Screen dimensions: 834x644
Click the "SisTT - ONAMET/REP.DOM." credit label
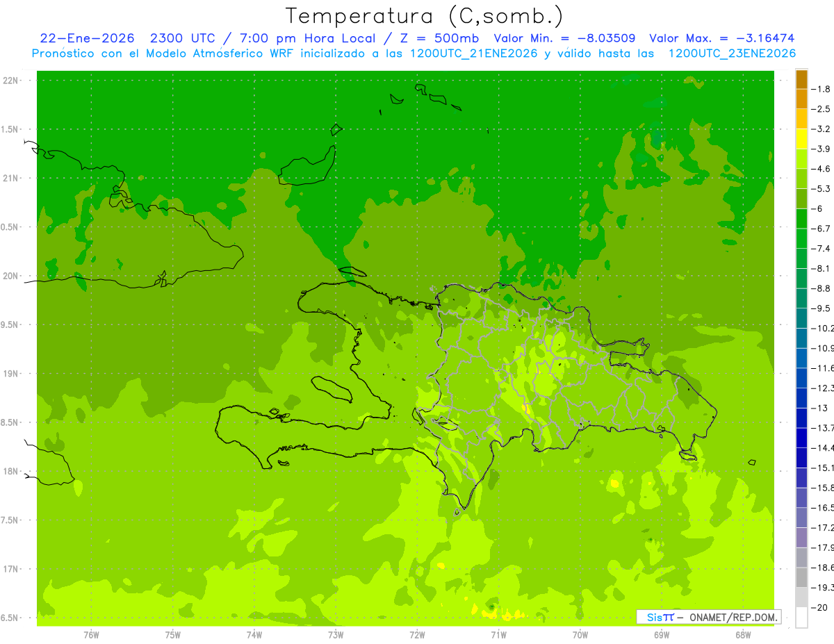click(x=709, y=617)
